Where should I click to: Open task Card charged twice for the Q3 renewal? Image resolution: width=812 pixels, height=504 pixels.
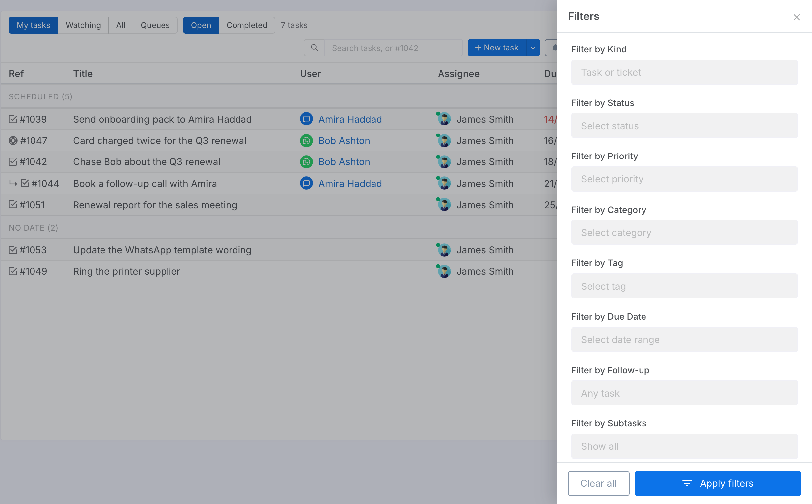(160, 140)
